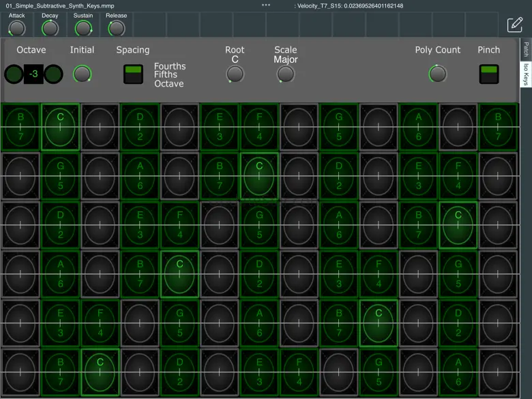Turn the Poly Count knob
The image size is (532, 399).
pyautogui.click(x=437, y=74)
